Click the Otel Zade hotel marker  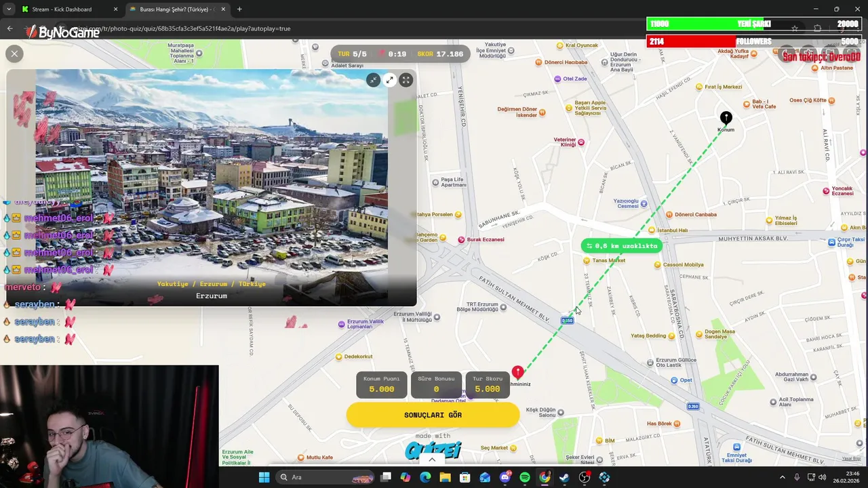pyautogui.click(x=557, y=79)
